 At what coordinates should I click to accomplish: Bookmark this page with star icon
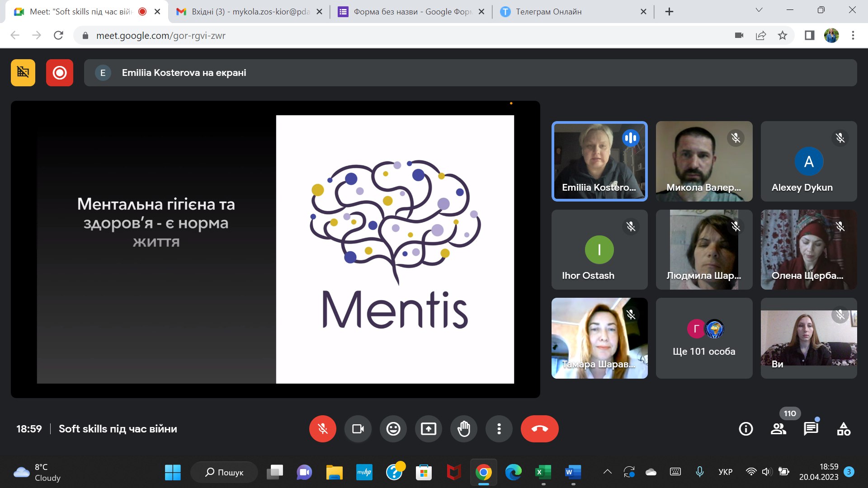coord(783,35)
